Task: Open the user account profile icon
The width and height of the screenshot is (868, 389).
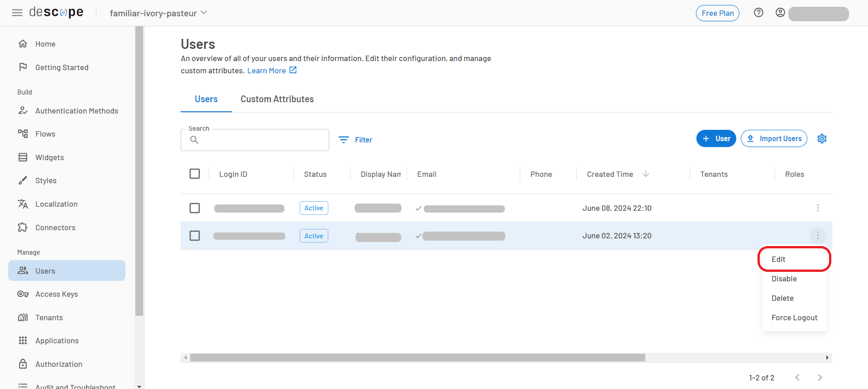Action: click(x=780, y=13)
